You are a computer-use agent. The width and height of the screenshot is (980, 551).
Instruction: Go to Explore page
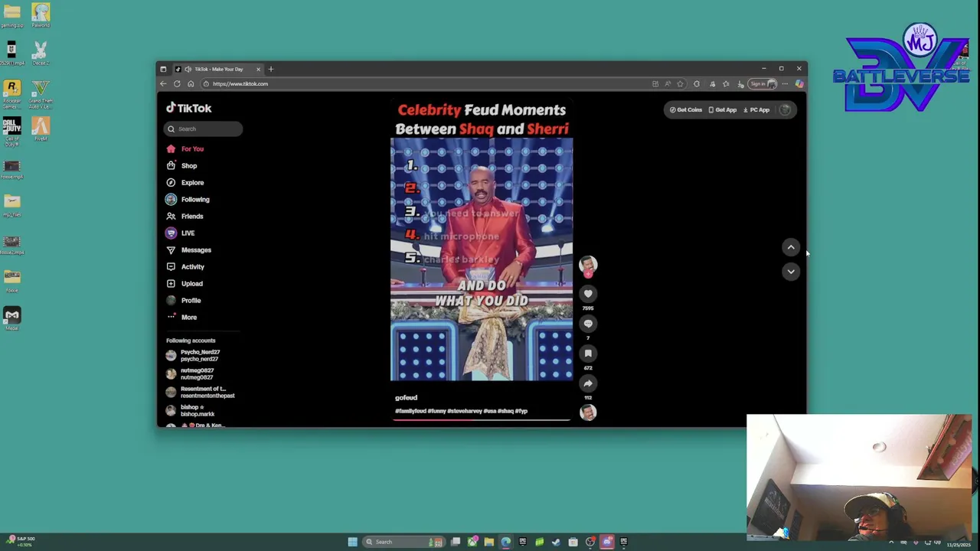(185, 183)
